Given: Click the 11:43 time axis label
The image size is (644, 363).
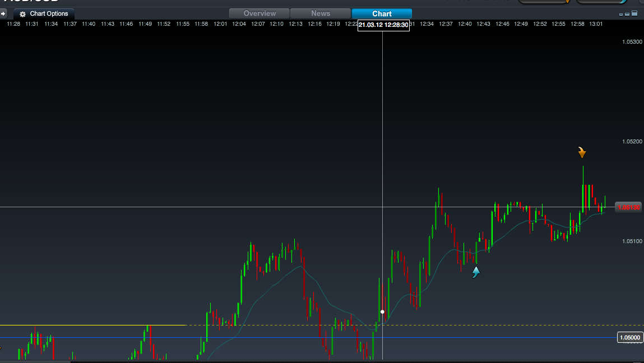Looking at the screenshot, I should 108,24.
